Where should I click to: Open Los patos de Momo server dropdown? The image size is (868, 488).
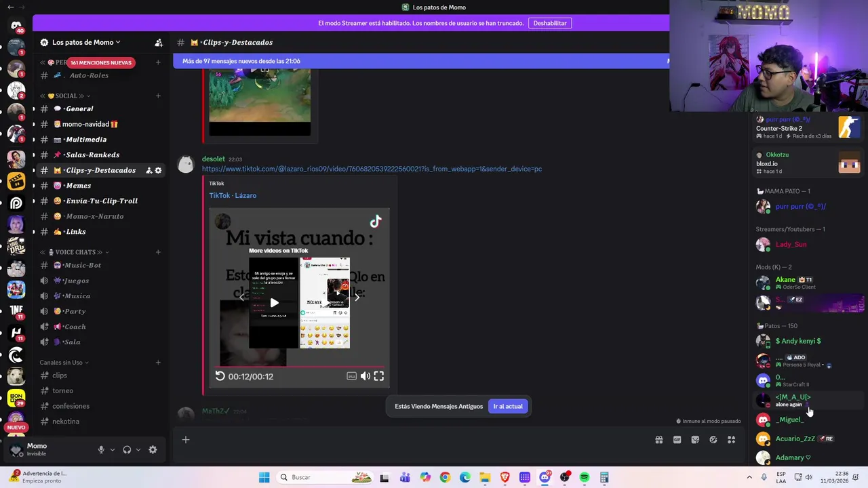coord(86,42)
